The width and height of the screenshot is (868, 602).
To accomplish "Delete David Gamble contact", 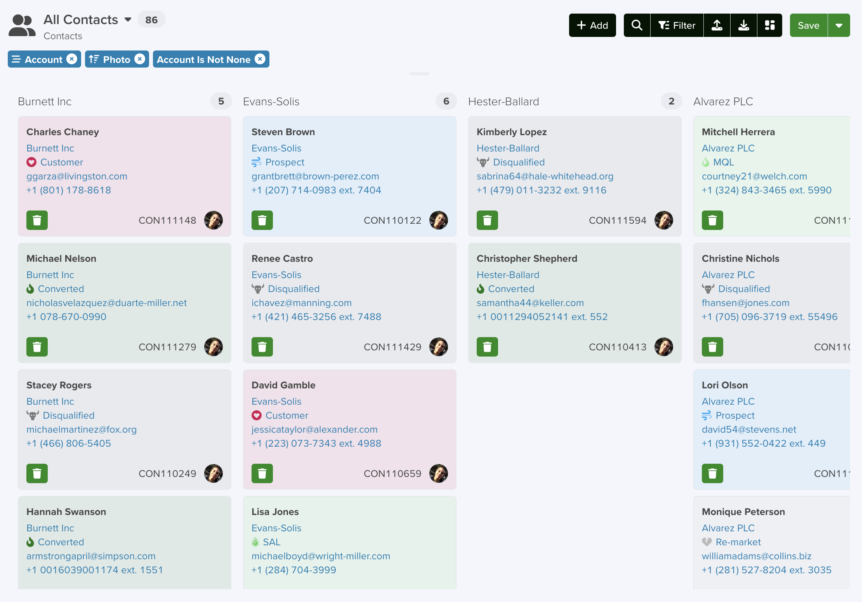I will (x=262, y=473).
